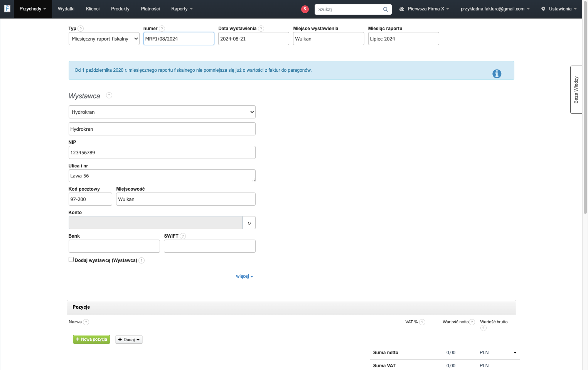Click the Suma VAT value 0,00
The height and width of the screenshot is (370, 588).
(451, 366)
